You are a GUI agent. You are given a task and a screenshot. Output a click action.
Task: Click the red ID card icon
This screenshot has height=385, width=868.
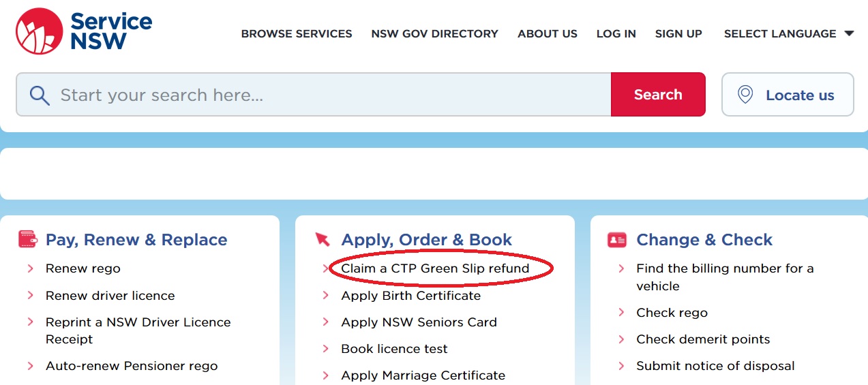click(616, 240)
